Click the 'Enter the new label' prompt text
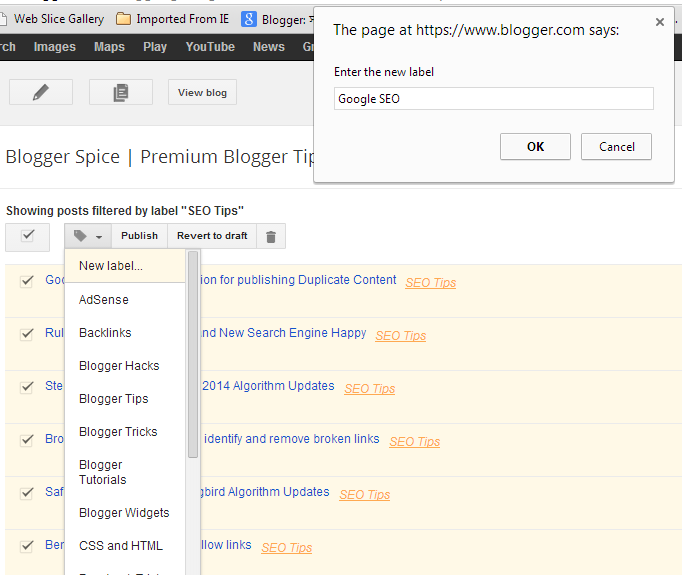 [384, 72]
